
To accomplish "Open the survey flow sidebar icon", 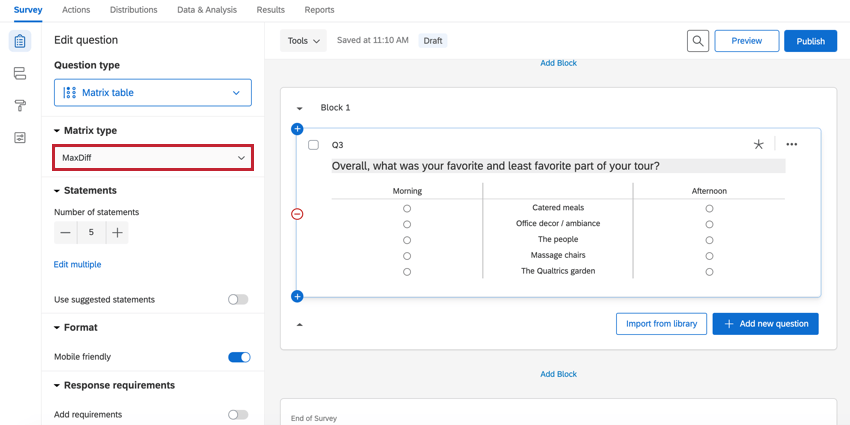I will pyautogui.click(x=20, y=74).
